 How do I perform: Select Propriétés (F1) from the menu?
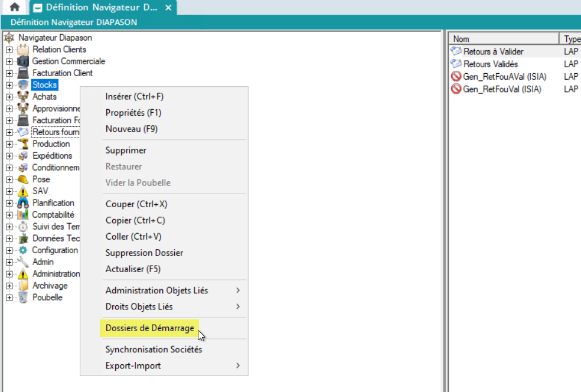(x=133, y=113)
